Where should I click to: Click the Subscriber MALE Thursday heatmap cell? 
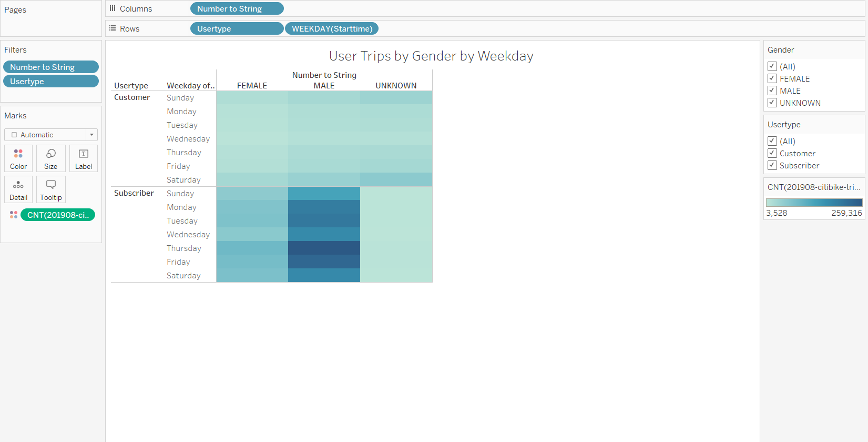click(324, 248)
